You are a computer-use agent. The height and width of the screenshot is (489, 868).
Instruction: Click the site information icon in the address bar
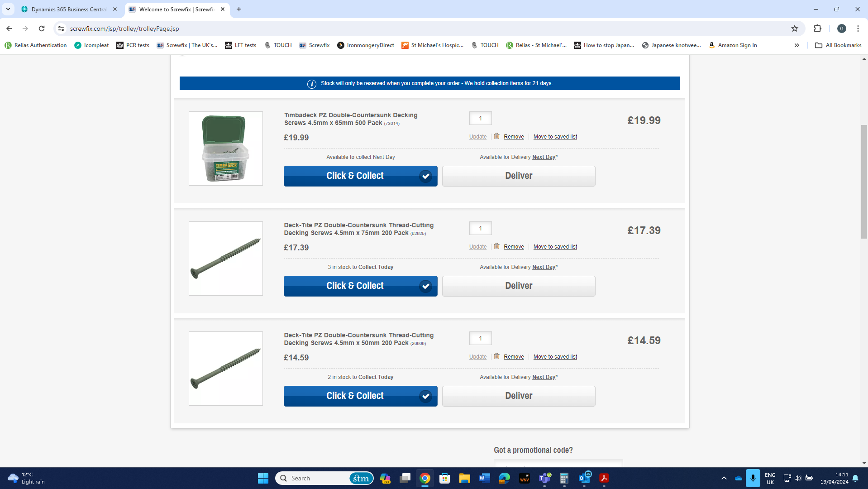61,29
